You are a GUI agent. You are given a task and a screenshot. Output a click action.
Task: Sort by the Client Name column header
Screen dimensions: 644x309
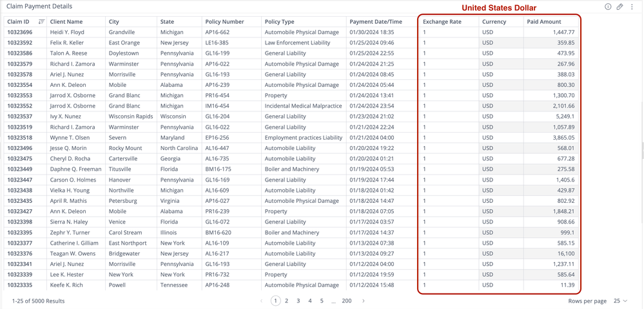66,22
